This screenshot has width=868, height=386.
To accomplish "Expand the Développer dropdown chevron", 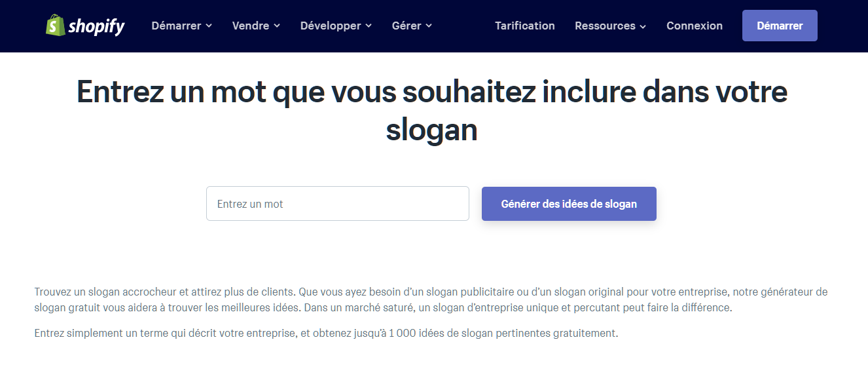I will coord(369,26).
